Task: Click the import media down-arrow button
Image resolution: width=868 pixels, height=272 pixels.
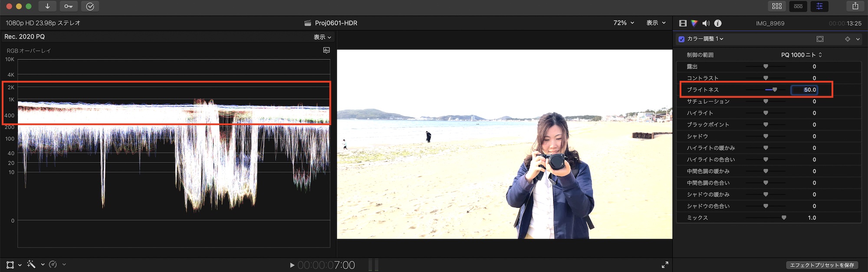Action: (x=47, y=6)
